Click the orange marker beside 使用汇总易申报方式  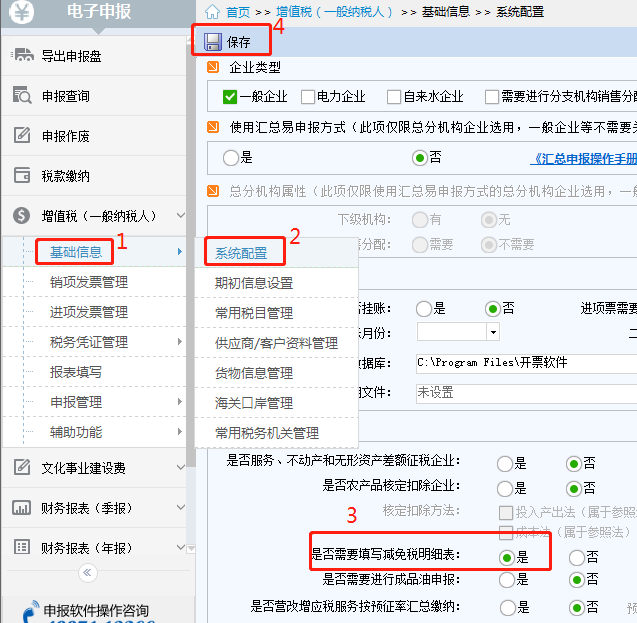pyautogui.click(x=213, y=127)
